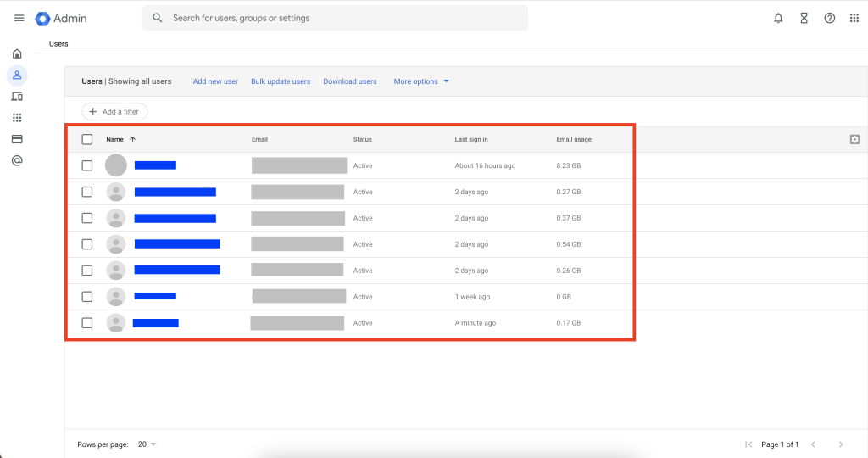Click the Add a filter chip

(x=114, y=112)
